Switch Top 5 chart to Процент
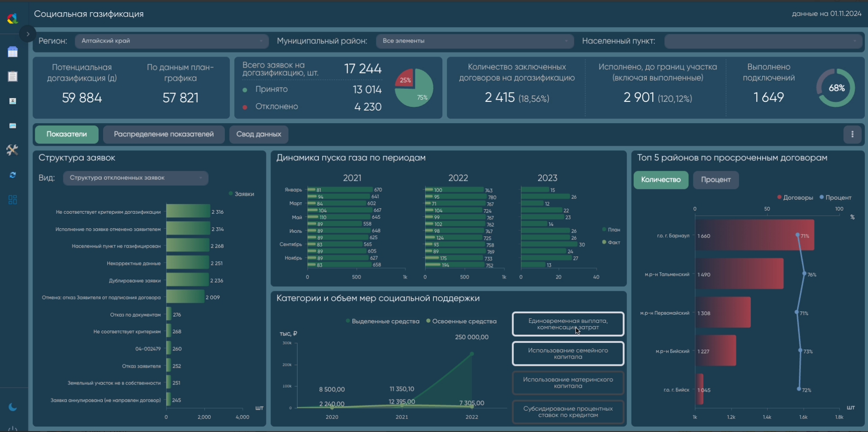The width and height of the screenshot is (868, 432). click(716, 180)
